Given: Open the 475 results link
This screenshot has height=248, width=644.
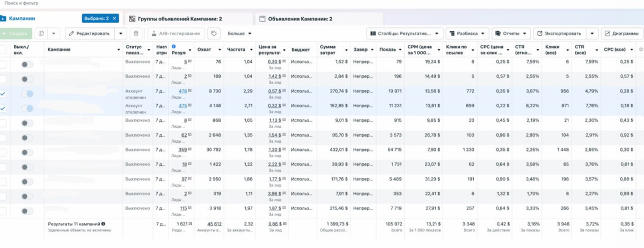Looking at the screenshot, I should [x=182, y=106].
